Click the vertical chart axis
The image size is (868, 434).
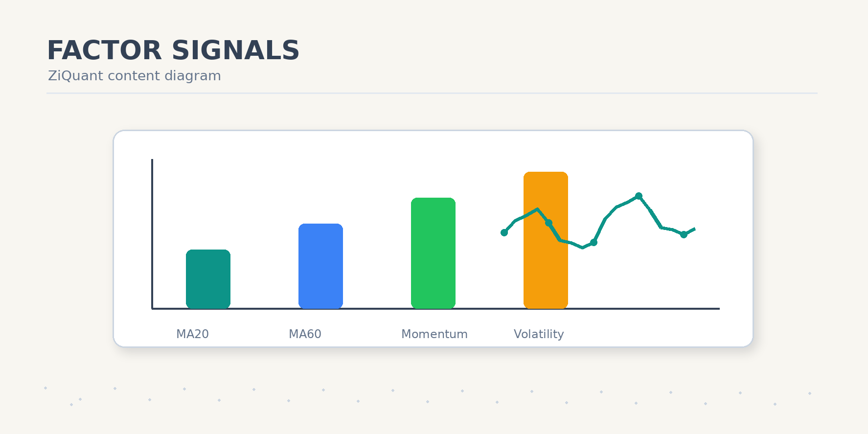point(152,234)
